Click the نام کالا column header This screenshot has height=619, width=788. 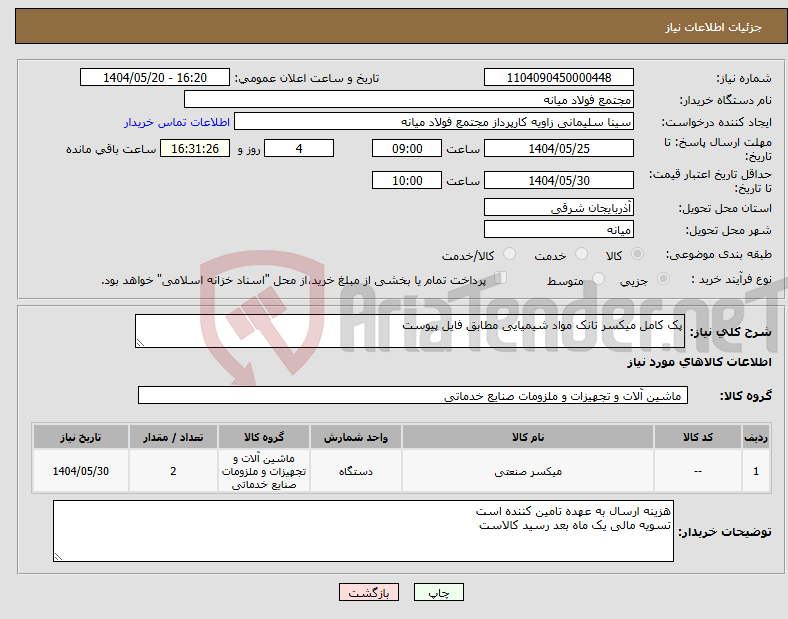[528, 437]
